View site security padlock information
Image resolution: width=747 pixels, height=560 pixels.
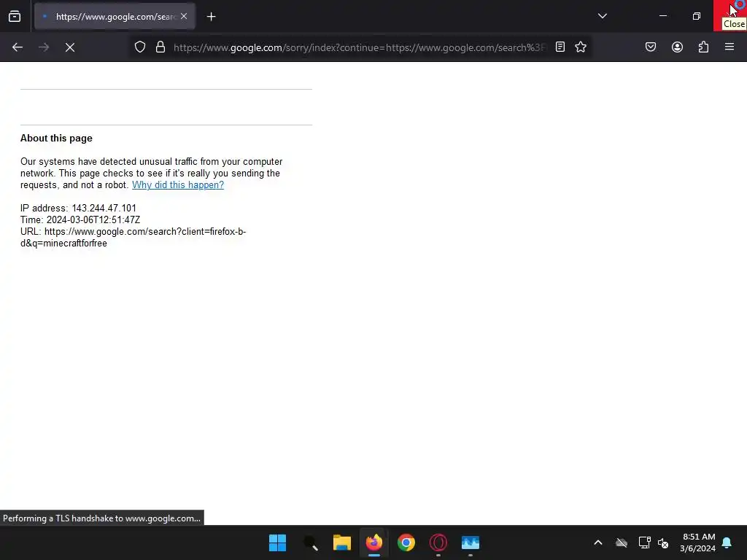click(160, 47)
